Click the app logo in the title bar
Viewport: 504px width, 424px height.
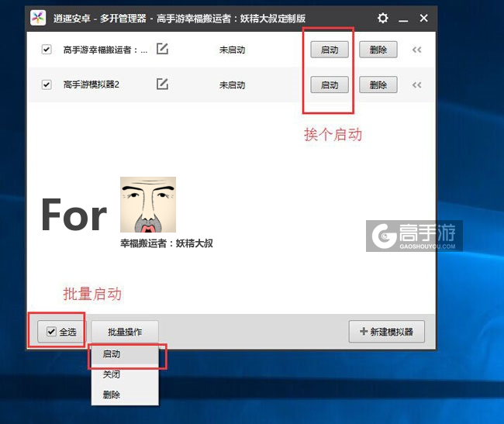pos(36,18)
